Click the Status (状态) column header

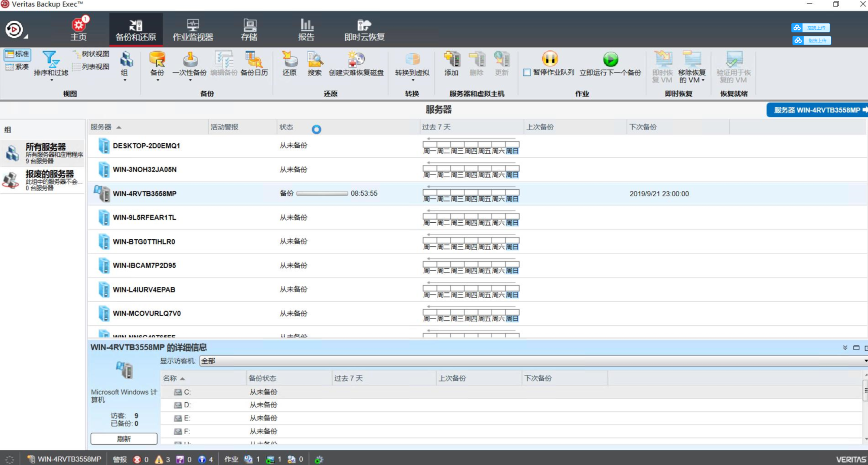(x=348, y=127)
